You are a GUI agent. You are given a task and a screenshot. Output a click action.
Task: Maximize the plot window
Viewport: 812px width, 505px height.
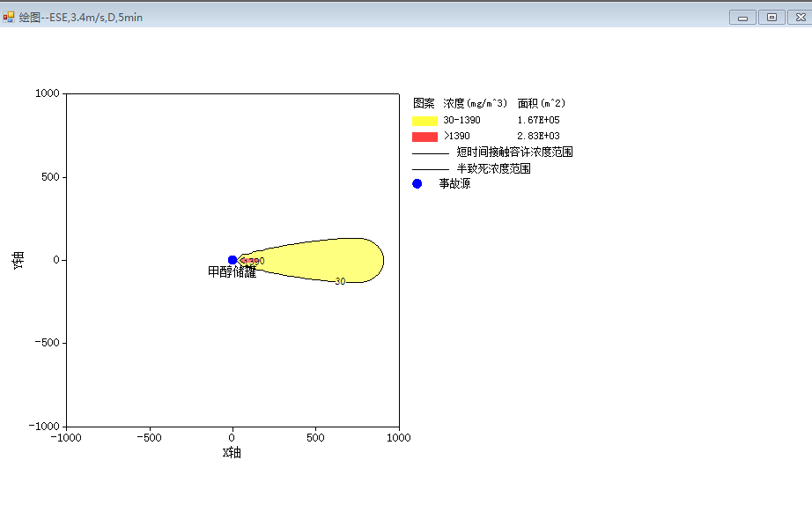pyautogui.click(x=771, y=18)
